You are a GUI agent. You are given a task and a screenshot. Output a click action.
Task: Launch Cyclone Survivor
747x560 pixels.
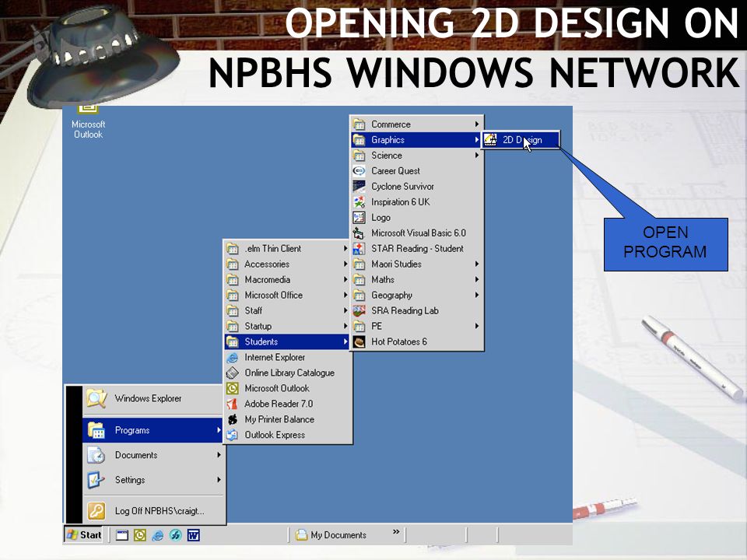pyautogui.click(x=417, y=187)
